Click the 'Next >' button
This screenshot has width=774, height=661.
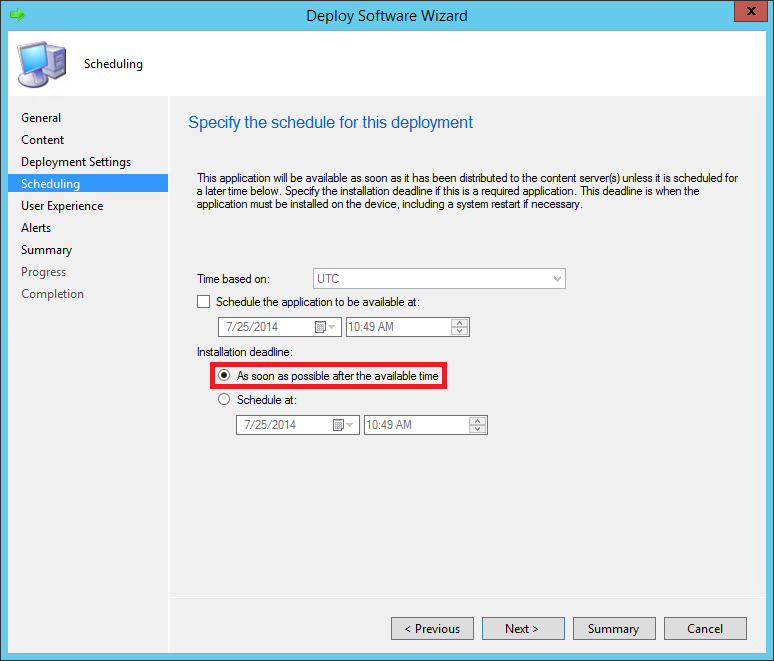pyautogui.click(x=523, y=628)
